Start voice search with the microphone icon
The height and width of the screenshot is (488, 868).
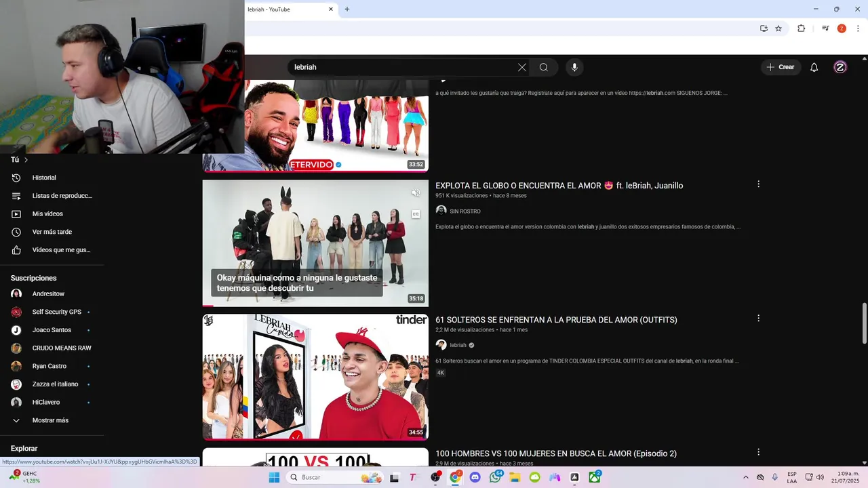click(574, 67)
